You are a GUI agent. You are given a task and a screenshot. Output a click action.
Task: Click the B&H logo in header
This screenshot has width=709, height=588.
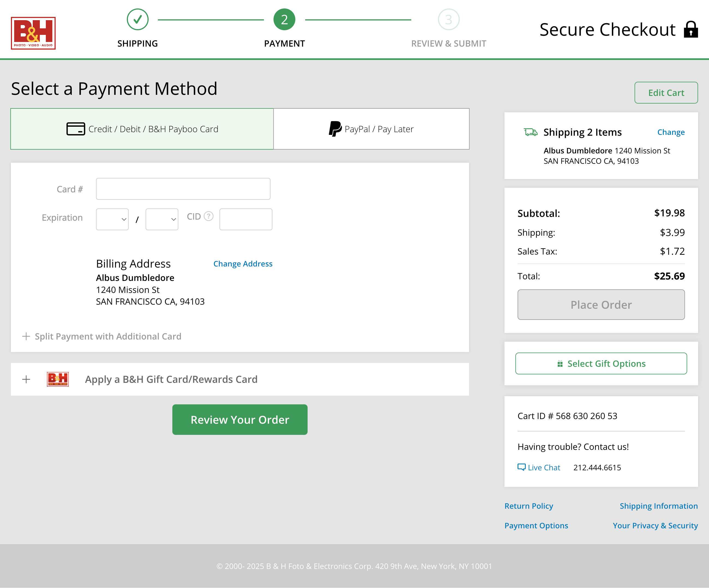[x=33, y=33]
